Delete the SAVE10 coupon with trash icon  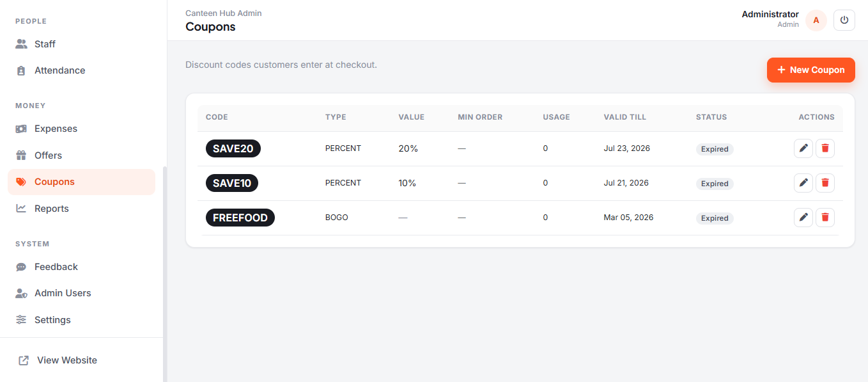(x=825, y=183)
